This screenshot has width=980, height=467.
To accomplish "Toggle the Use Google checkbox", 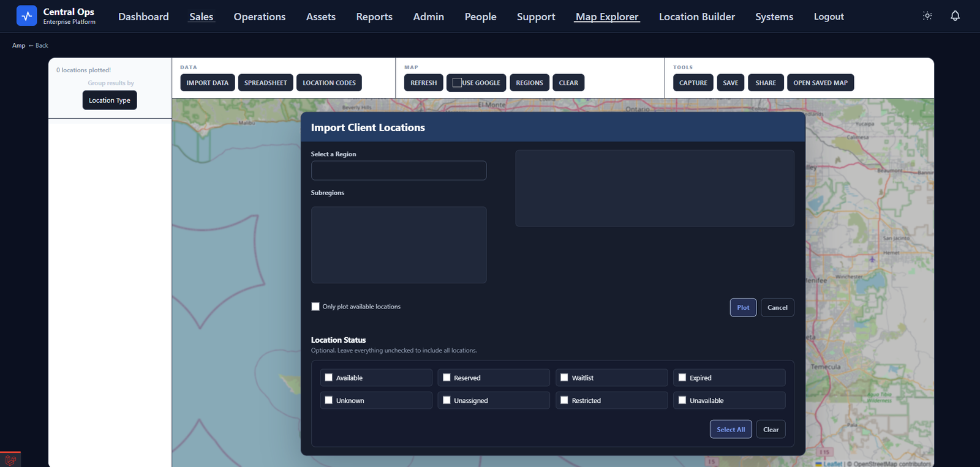I will pyautogui.click(x=457, y=83).
